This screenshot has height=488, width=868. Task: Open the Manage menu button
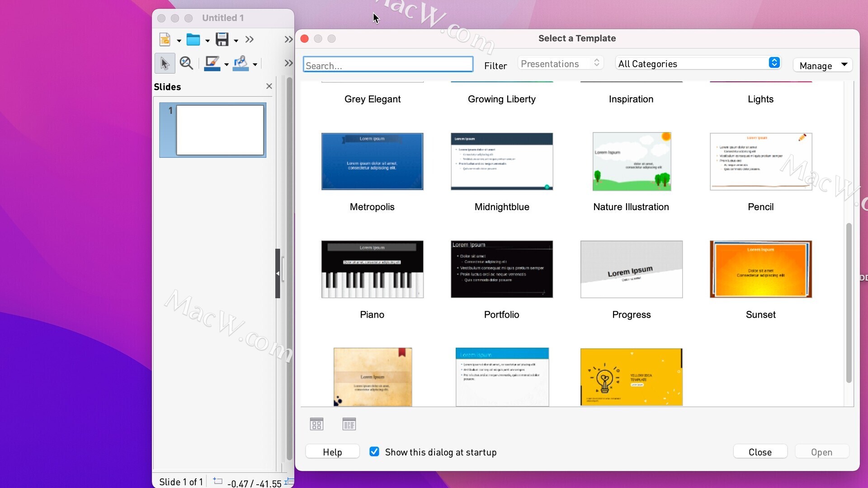click(x=823, y=66)
